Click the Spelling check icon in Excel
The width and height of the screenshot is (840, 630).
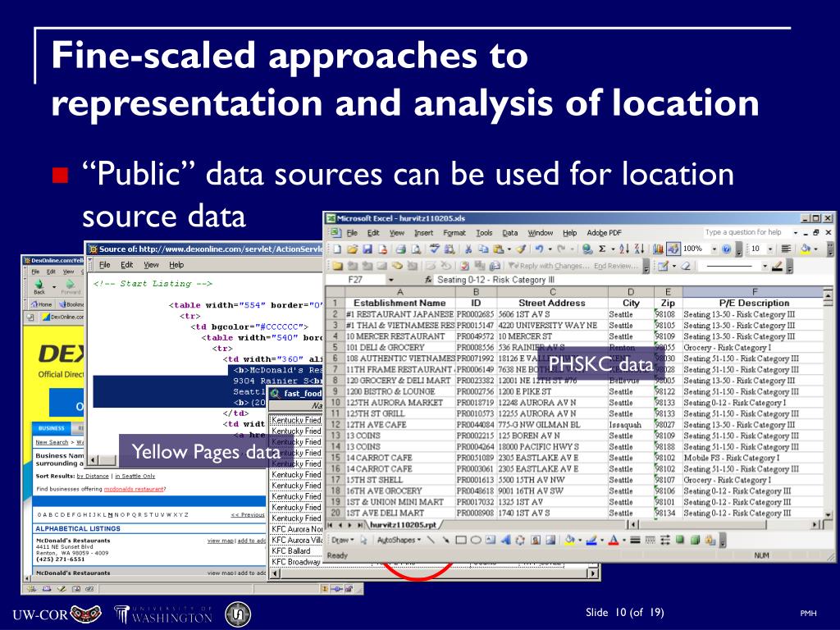point(435,249)
